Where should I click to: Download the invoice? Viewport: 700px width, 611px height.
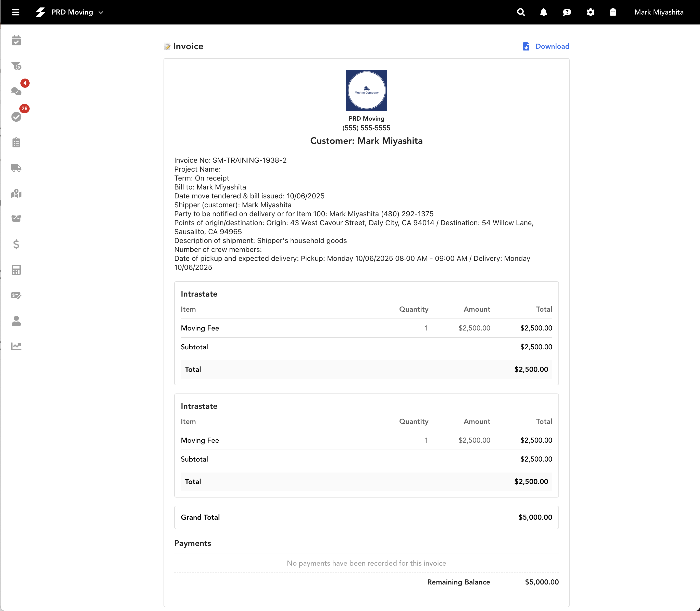pyautogui.click(x=546, y=46)
